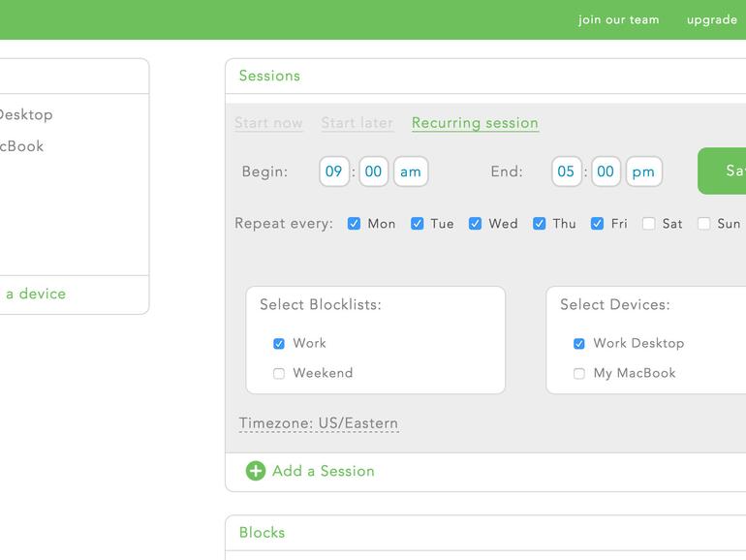The image size is (746, 560).
Task: Enable the Sat repeat checkbox
Action: click(649, 224)
